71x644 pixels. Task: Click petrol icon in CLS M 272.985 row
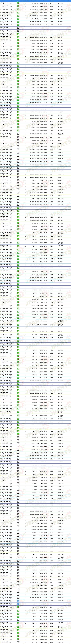tap(18, 12)
